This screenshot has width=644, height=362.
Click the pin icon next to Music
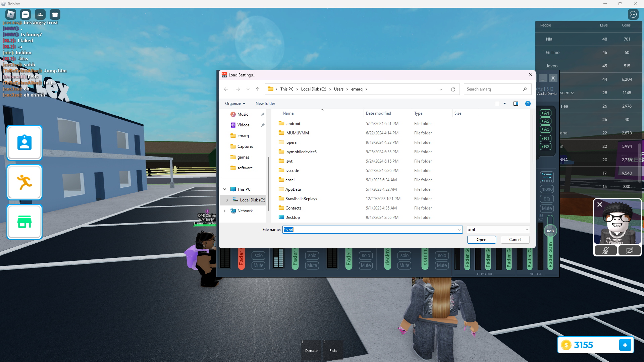pos(263,114)
